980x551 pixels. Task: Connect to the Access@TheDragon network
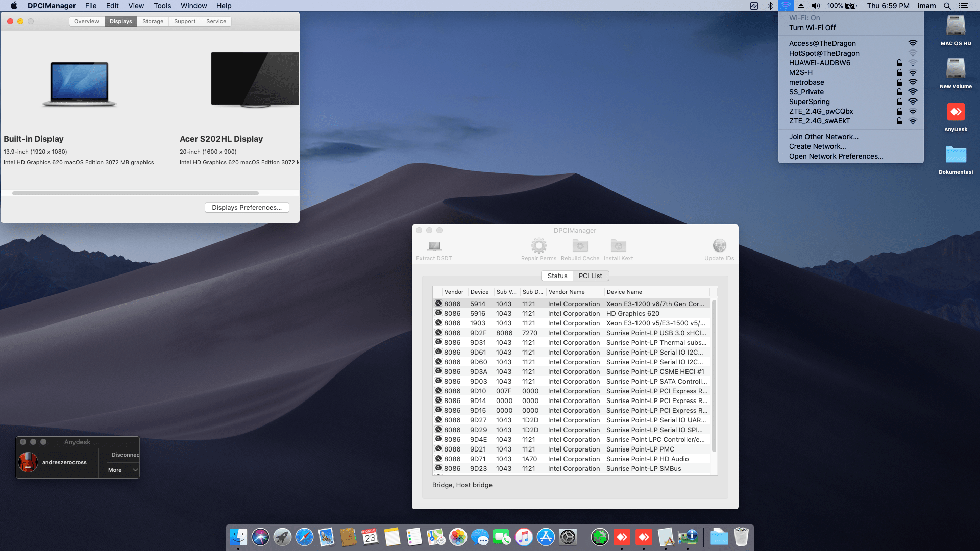tap(851, 43)
